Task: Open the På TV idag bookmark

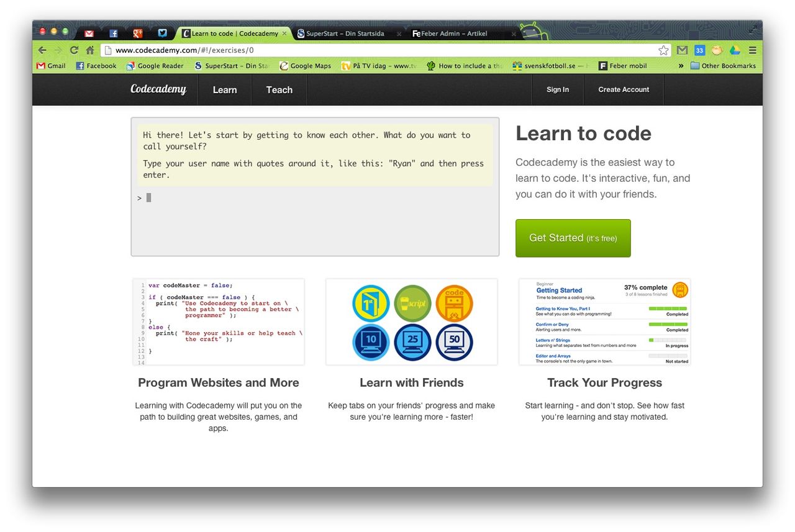Action: (379, 66)
